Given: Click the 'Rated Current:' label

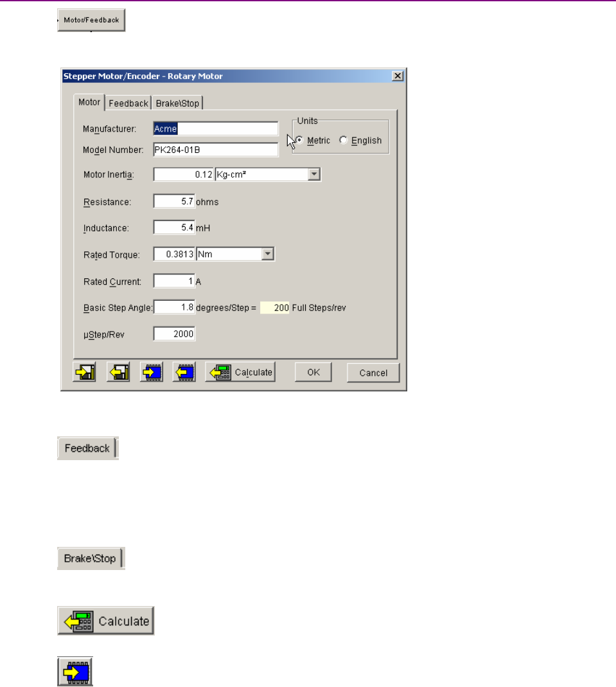Looking at the screenshot, I should pyautogui.click(x=112, y=281).
